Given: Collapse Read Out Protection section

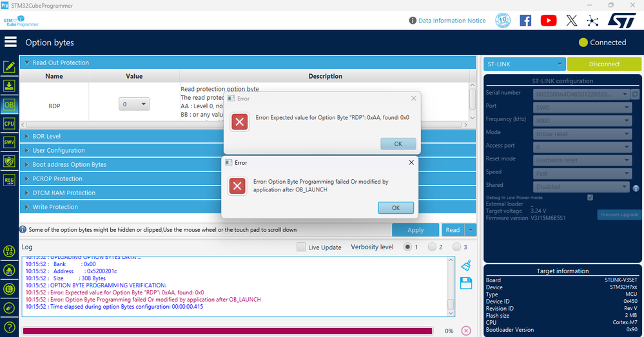Looking at the screenshot, I should (x=26, y=63).
